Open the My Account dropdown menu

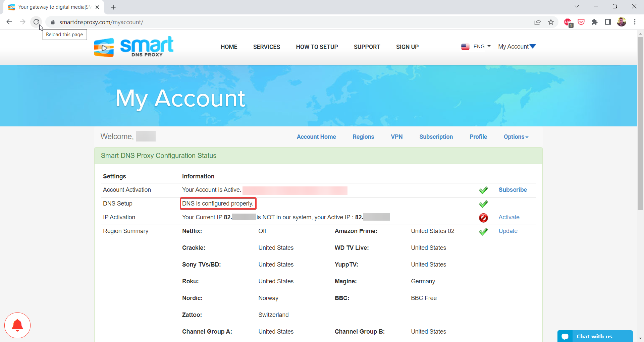517,47
